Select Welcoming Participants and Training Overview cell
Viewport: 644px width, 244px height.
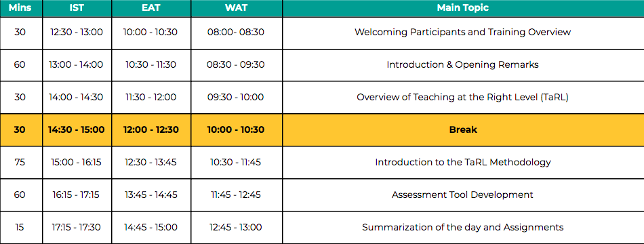[x=463, y=33]
